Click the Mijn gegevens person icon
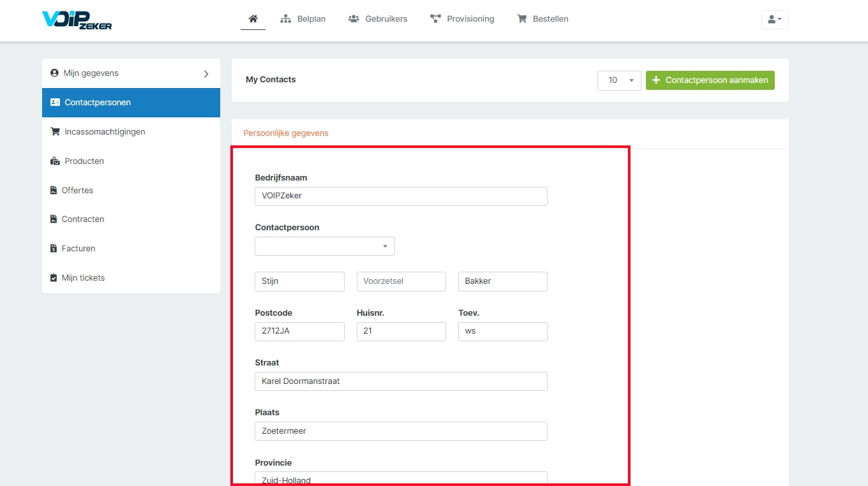The height and width of the screenshot is (486, 868). point(54,73)
